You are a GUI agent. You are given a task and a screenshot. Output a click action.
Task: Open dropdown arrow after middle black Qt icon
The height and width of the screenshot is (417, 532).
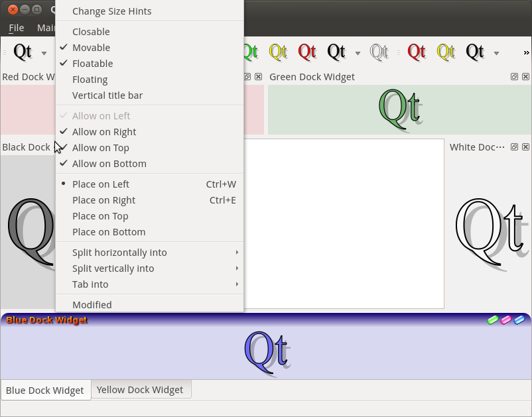tap(358, 53)
